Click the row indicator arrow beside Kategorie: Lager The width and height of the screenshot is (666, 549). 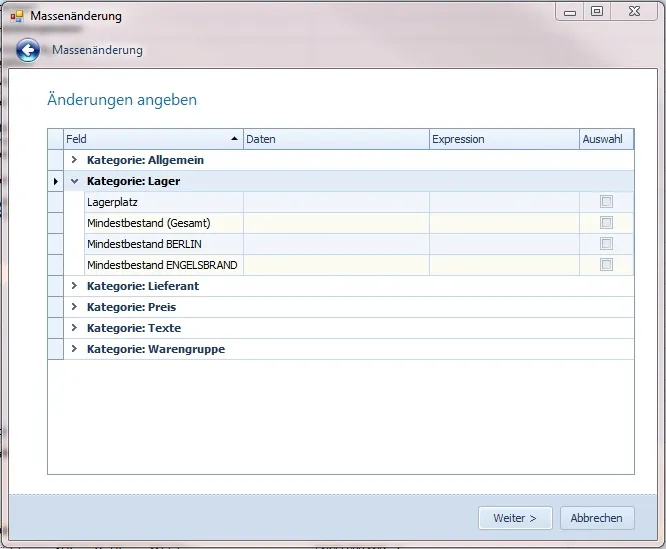click(56, 181)
